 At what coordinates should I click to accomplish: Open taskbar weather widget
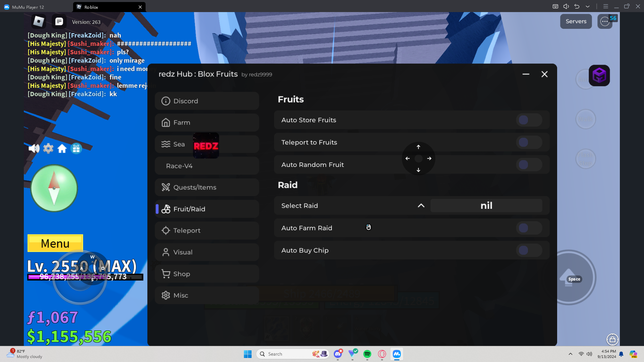24,354
